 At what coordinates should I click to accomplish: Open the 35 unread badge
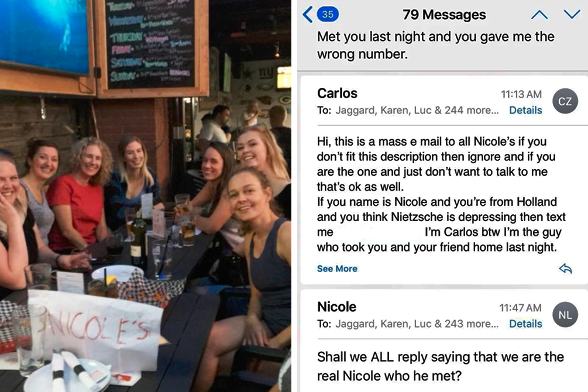pos(328,14)
